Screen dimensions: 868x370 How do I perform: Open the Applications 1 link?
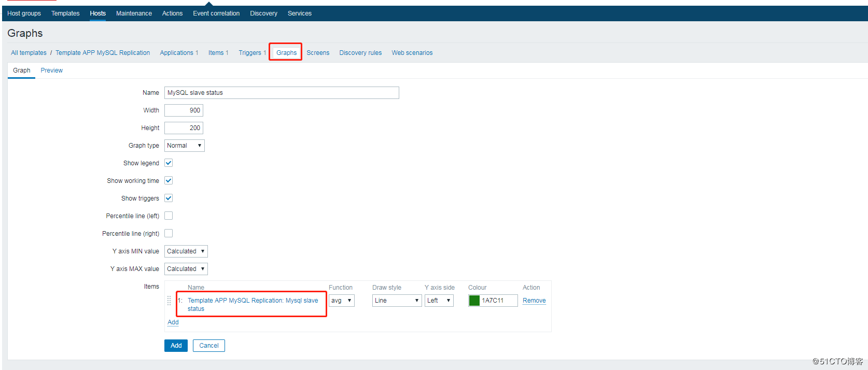click(x=179, y=53)
